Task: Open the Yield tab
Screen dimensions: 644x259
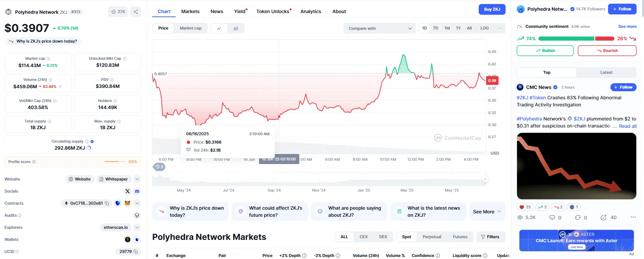Action: pyautogui.click(x=240, y=11)
